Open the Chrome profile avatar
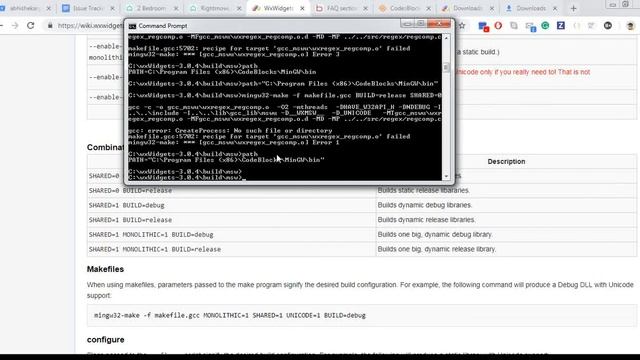 pyautogui.click(x=630, y=26)
